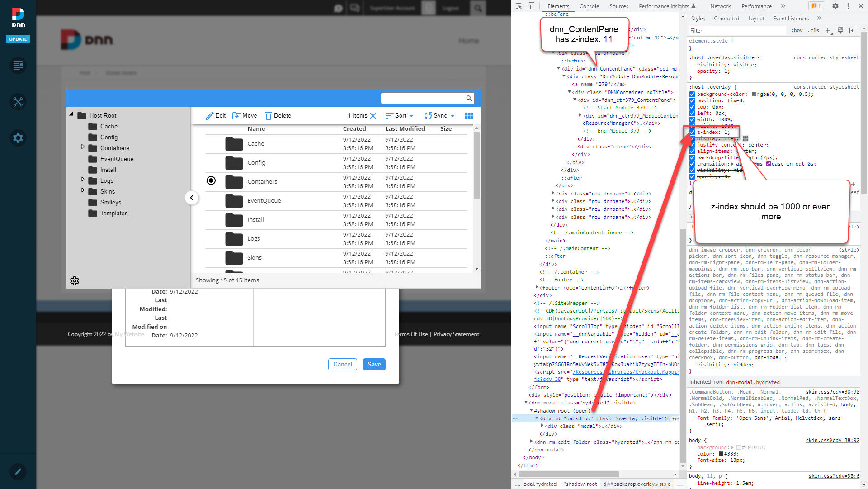Expand the Skins folder in the tree
Screen dimensions: 868x489
[x=83, y=191]
